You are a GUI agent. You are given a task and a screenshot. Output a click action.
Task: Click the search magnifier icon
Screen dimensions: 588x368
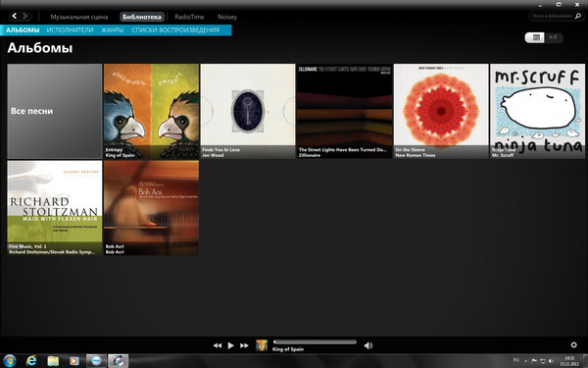(x=578, y=16)
